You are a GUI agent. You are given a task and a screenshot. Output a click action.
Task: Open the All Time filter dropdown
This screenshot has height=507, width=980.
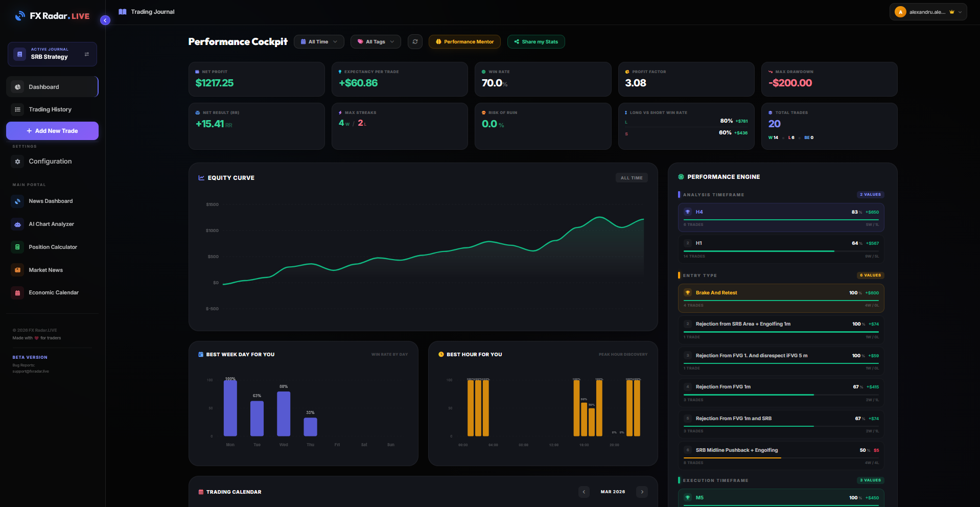click(319, 41)
